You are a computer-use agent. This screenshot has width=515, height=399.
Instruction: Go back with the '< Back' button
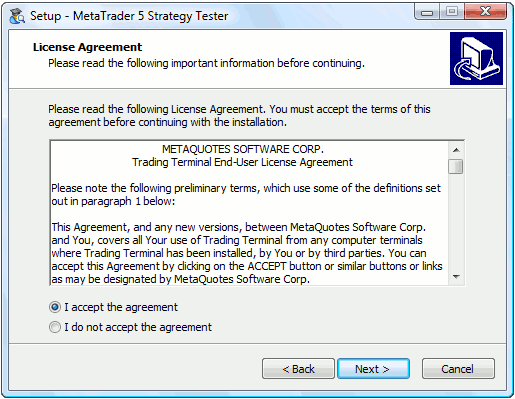pos(298,369)
